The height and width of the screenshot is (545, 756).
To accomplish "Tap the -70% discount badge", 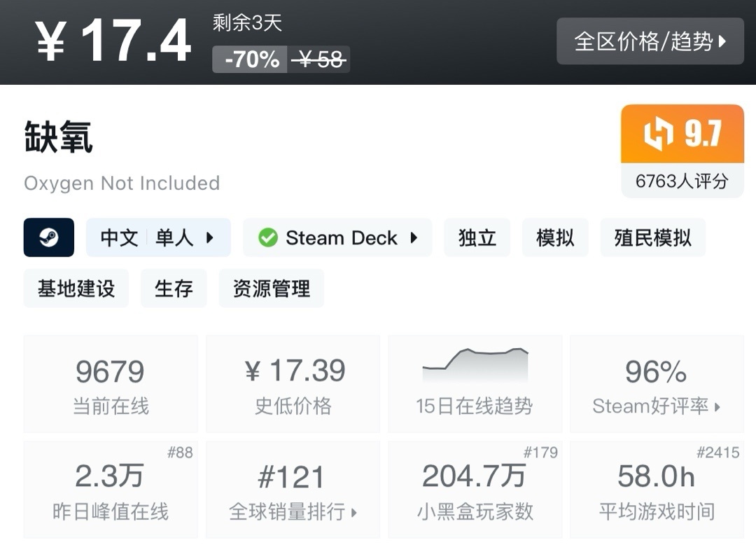I will pos(251,60).
